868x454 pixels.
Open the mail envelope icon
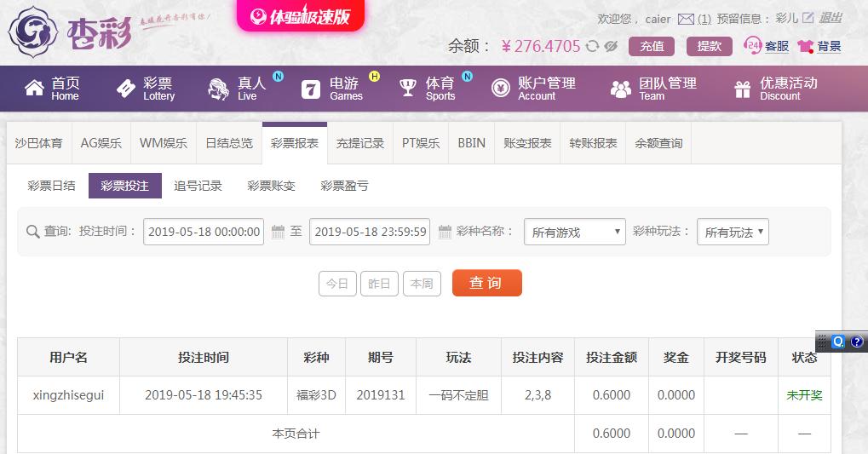pos(686,19)
